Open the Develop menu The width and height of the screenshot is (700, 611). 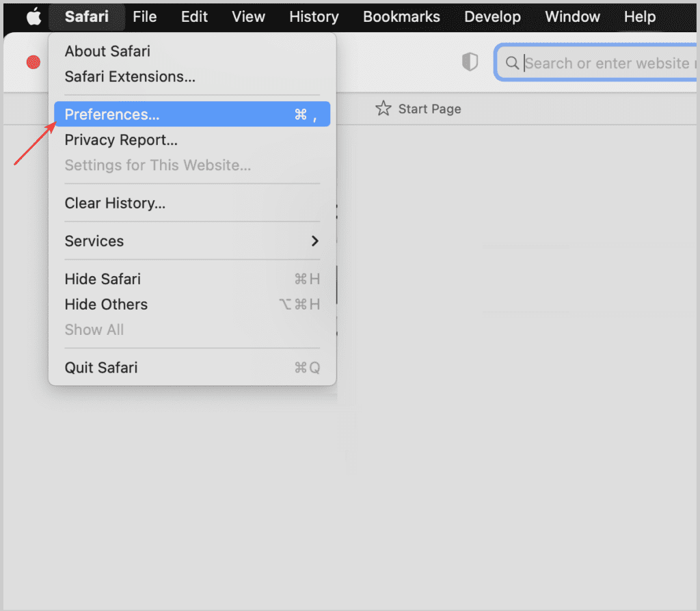[492, 17]
